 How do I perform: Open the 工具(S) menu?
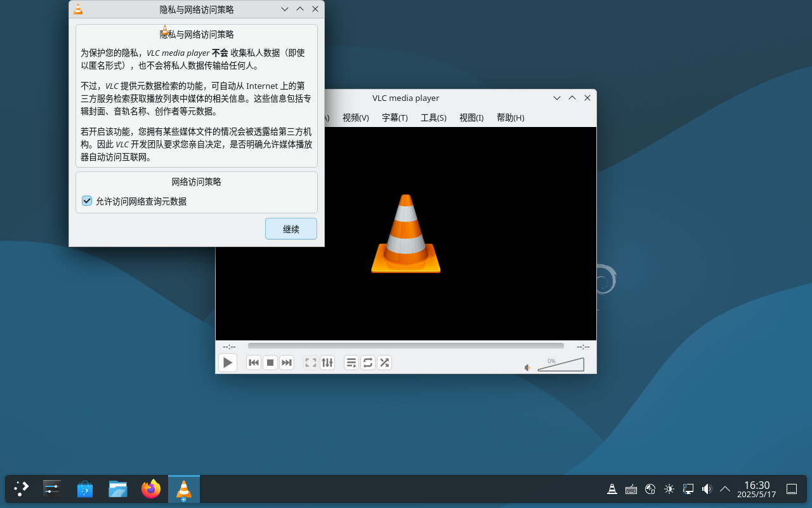433,117
